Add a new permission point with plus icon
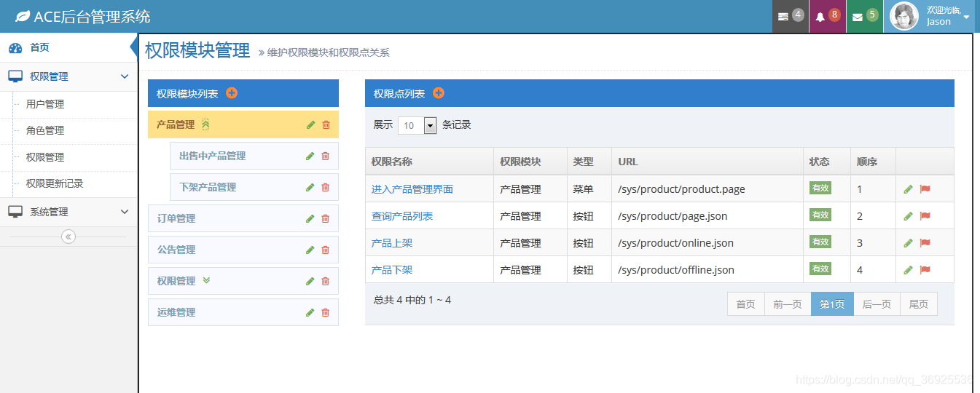This screenshot has width=980, height=393. 439,93
